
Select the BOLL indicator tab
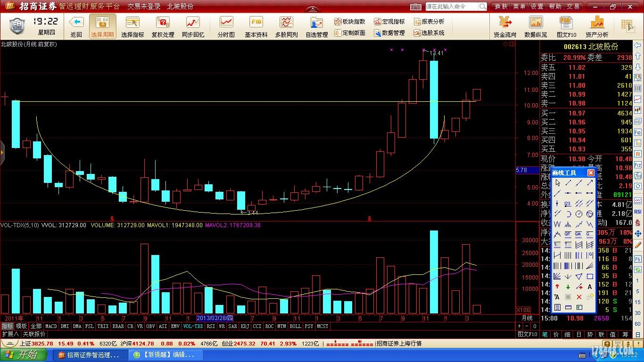(x=295, y=326)
